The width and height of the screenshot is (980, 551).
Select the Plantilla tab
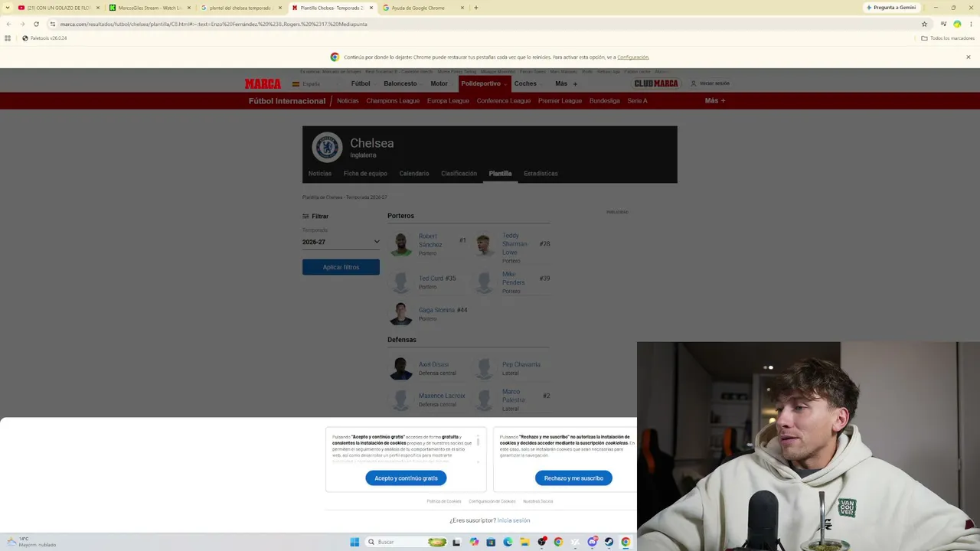coord(500,174)
